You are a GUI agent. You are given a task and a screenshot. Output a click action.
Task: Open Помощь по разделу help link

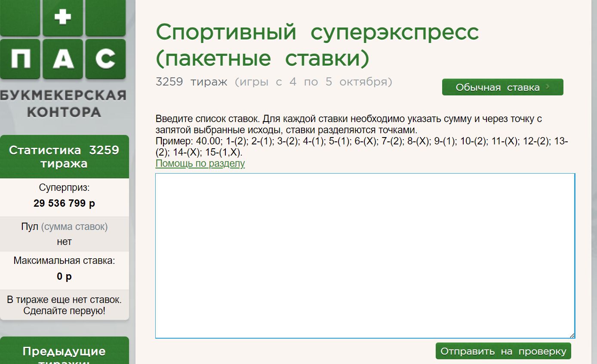[x=200, y=163]
